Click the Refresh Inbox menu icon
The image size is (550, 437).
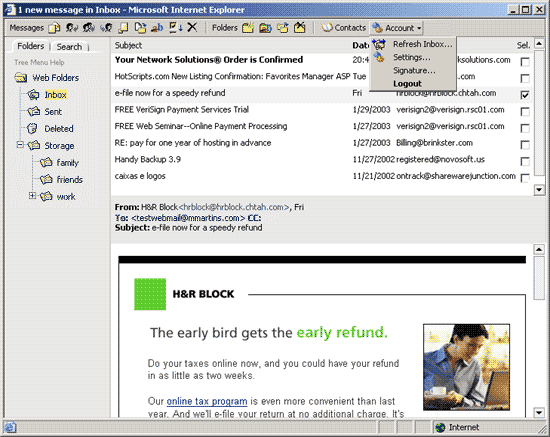tap(379, 44)
